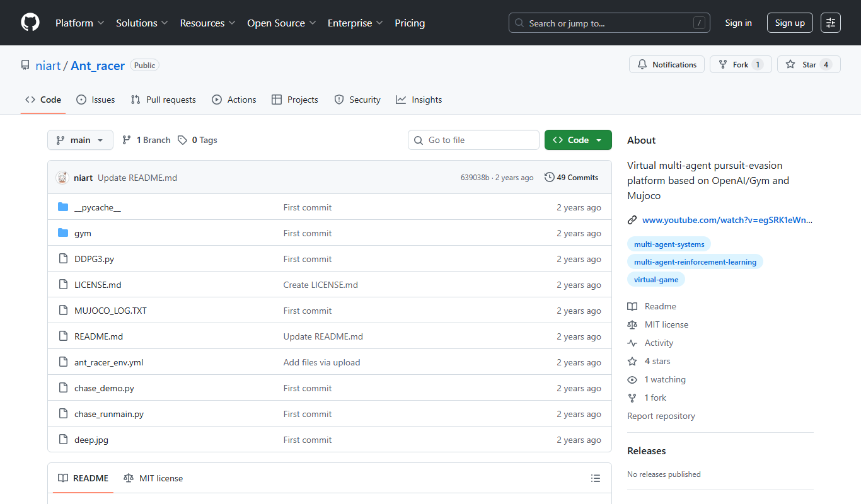Expand the green Code dropdown
Viewport: 861px width, 504px height.
coord(578,140)
